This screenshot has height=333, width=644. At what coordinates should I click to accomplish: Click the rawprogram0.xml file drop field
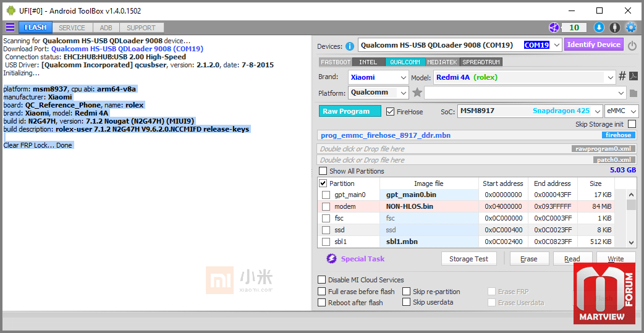click(x=477, y=149)
